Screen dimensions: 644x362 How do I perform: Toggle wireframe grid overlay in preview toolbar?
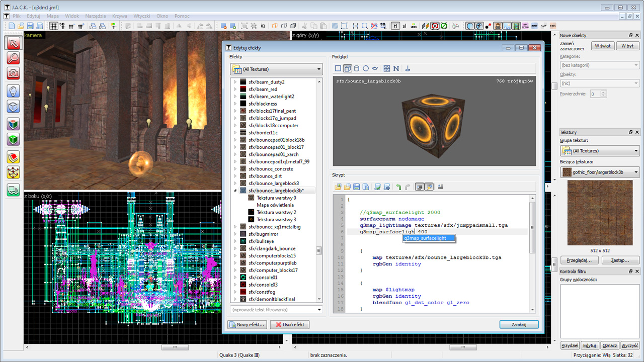pyautogui.click(x=387, y=68)
